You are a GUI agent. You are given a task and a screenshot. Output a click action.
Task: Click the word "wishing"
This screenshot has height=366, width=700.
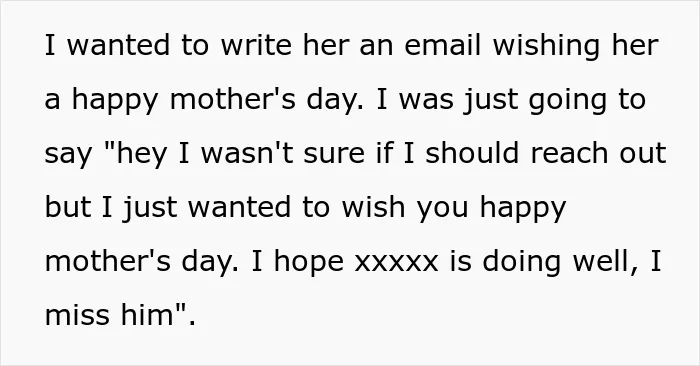pyautogui.click(x=546, y=47)
